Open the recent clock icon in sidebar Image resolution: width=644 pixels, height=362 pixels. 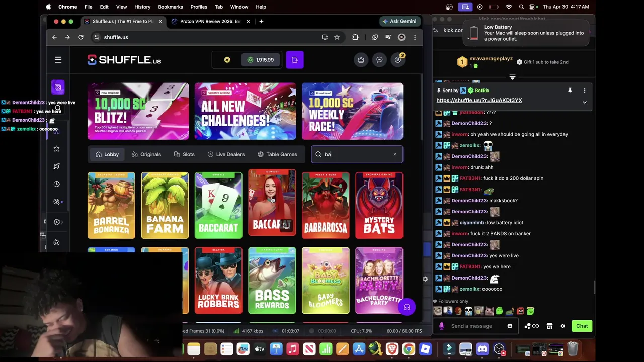point(57,184)
